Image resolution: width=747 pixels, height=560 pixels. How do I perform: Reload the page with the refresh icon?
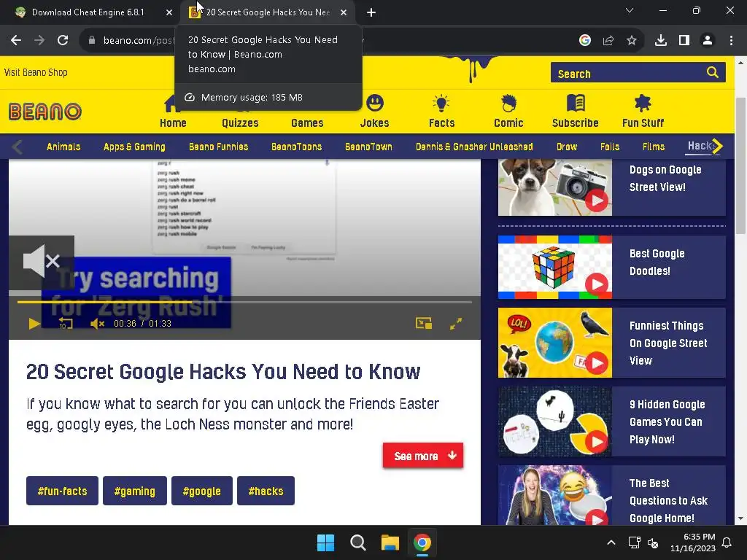pyautogui.click(x=63, y=41)
